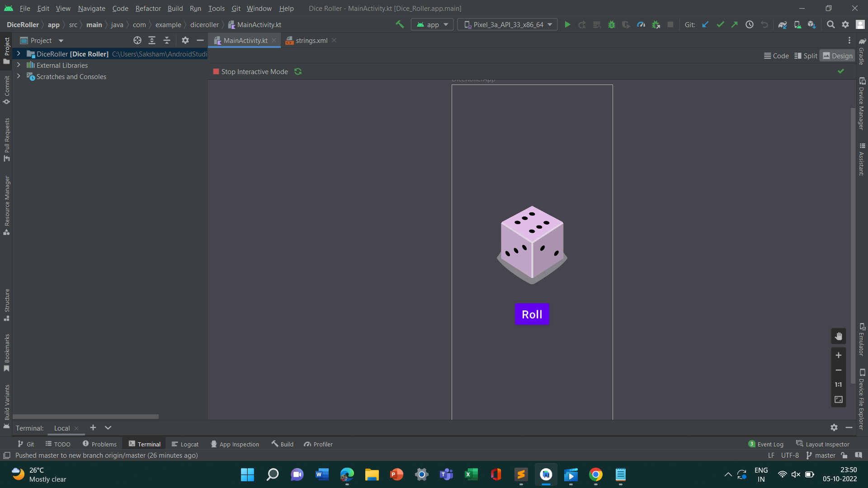Switch the editor to Code view
Screen dimensions: 868x488
[x=776, y=56]
